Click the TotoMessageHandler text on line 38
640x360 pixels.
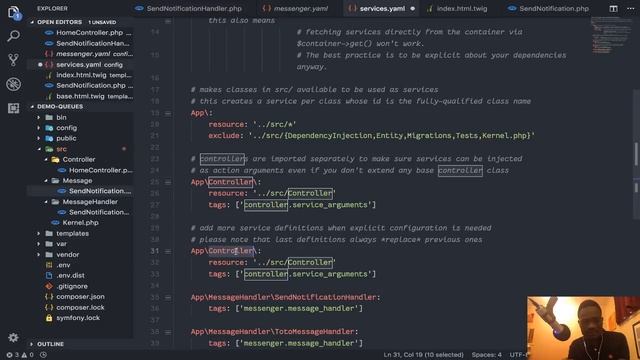pos(315,332)
